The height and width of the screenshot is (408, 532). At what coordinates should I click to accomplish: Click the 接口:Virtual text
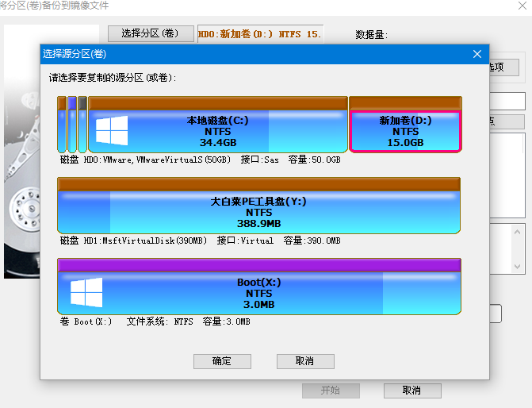pos(245,241)
